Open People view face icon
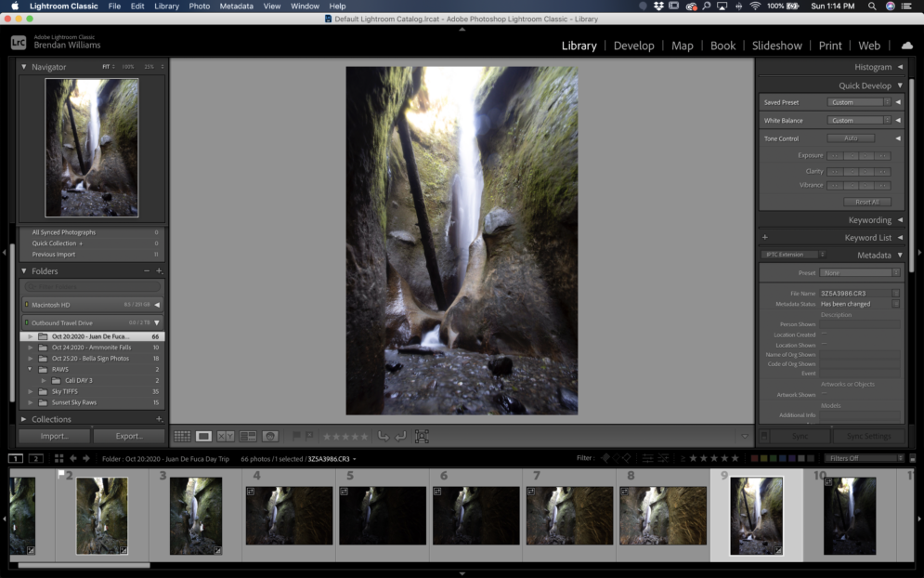924x578 pixels. [x=270, y=436]
